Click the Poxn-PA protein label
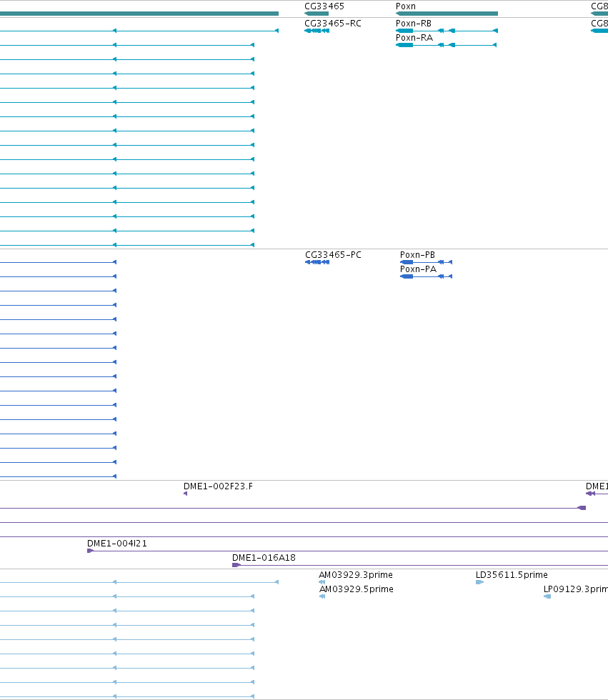 pyautogui.click(x=418, y=269)
